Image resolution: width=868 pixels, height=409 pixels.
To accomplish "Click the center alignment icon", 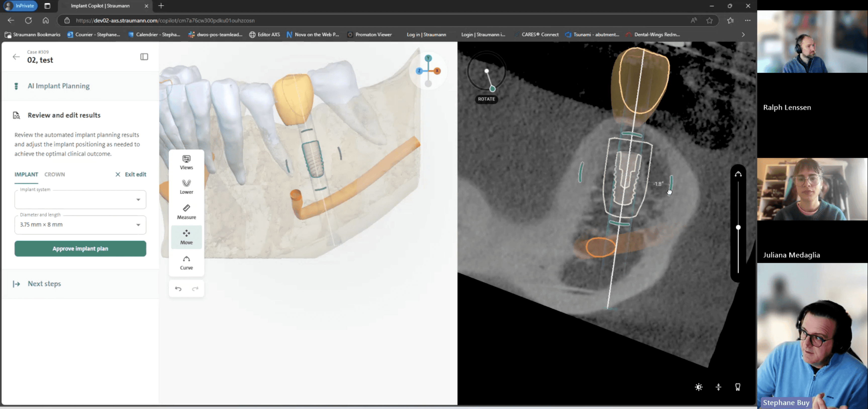I will (x=718, y=387).
